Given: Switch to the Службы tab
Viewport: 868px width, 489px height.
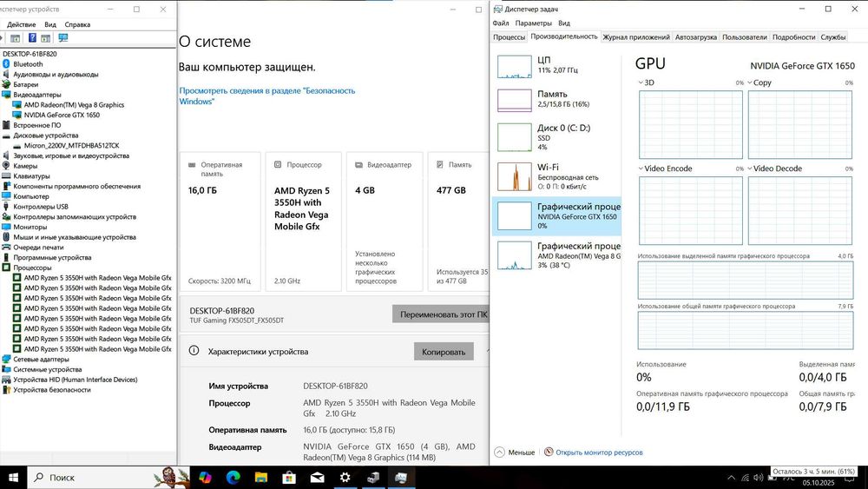Looking at the screenshot, I should tap(832, 37).
